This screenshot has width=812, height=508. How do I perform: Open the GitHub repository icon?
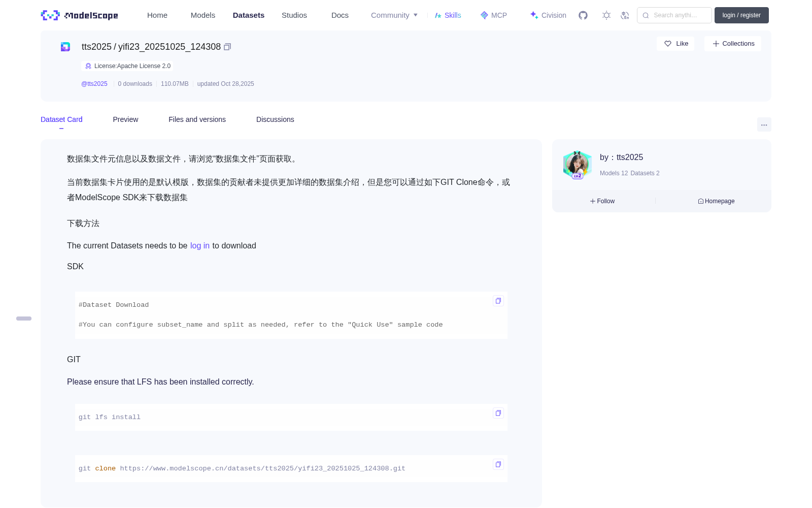point(583,15)
